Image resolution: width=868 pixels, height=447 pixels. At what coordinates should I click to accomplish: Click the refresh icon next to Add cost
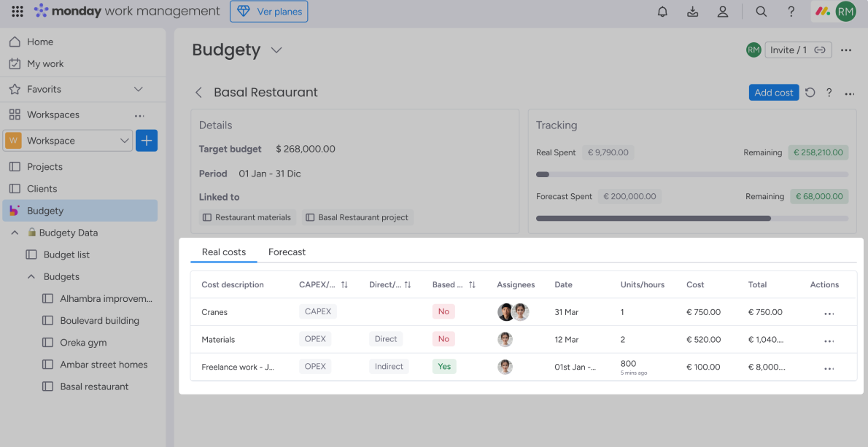click(x=810, y=93)
